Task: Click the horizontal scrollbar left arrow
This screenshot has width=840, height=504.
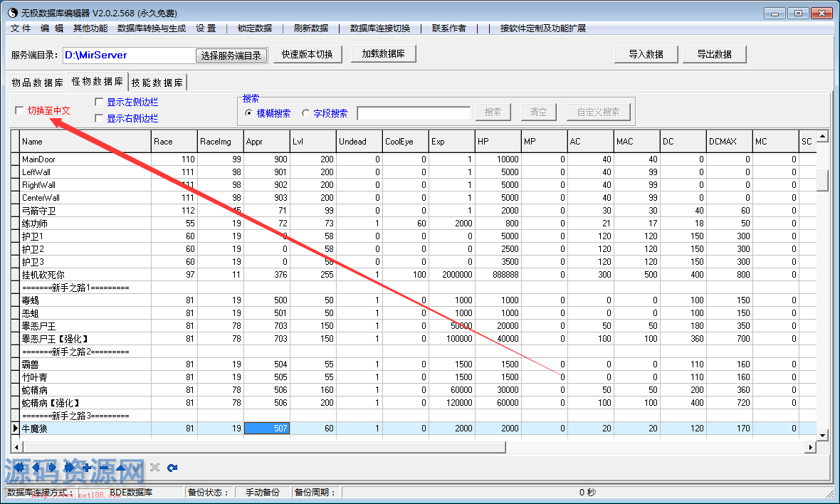Action: click(x=16, y=446)
